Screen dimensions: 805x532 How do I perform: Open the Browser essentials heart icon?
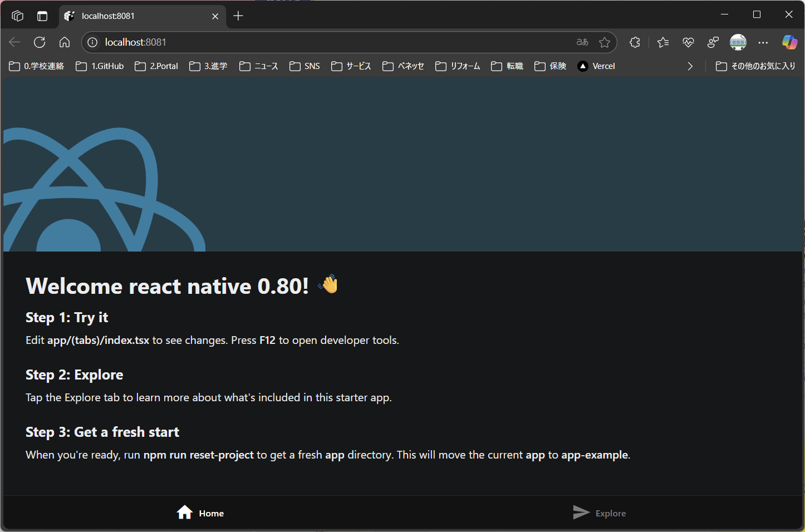688,42
